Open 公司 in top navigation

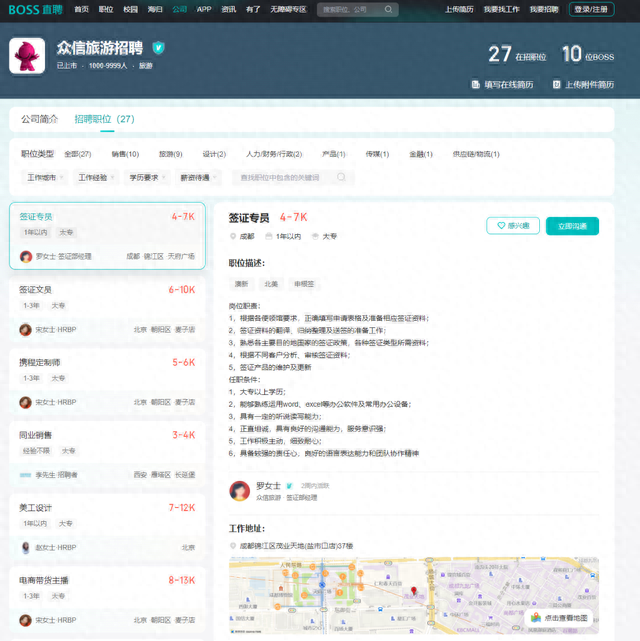(179, 9)
